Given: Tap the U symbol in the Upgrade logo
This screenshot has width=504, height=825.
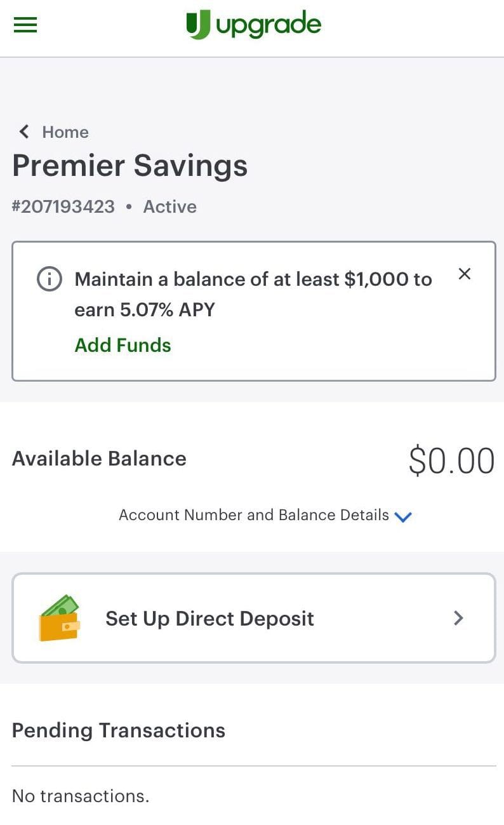Looking at the screenshot, I should [x=199, y=23].
